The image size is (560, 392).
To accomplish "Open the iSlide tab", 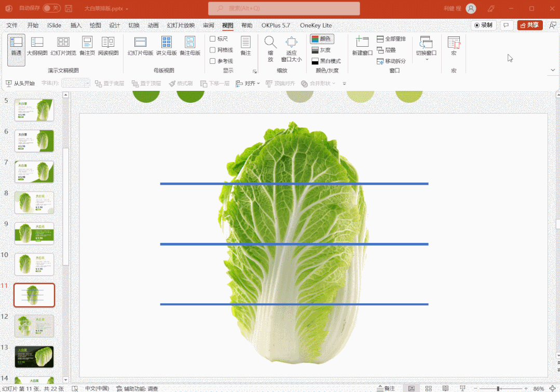I will click(54, 25).
